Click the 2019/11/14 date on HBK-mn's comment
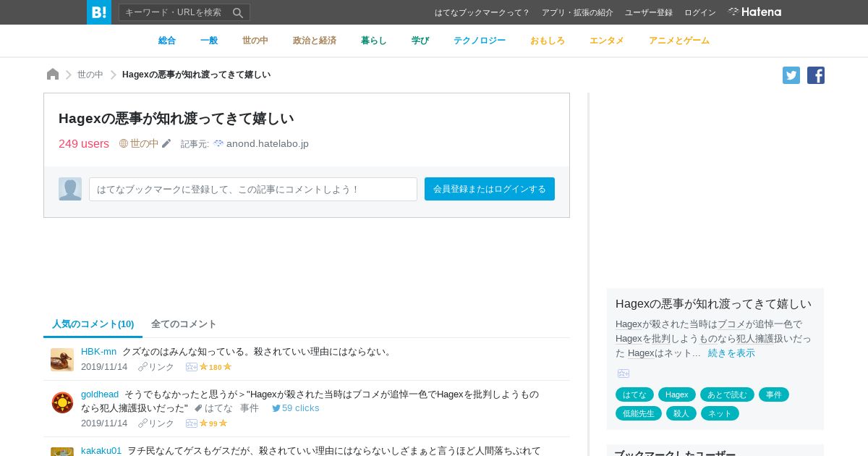 [x=104, y=367]
